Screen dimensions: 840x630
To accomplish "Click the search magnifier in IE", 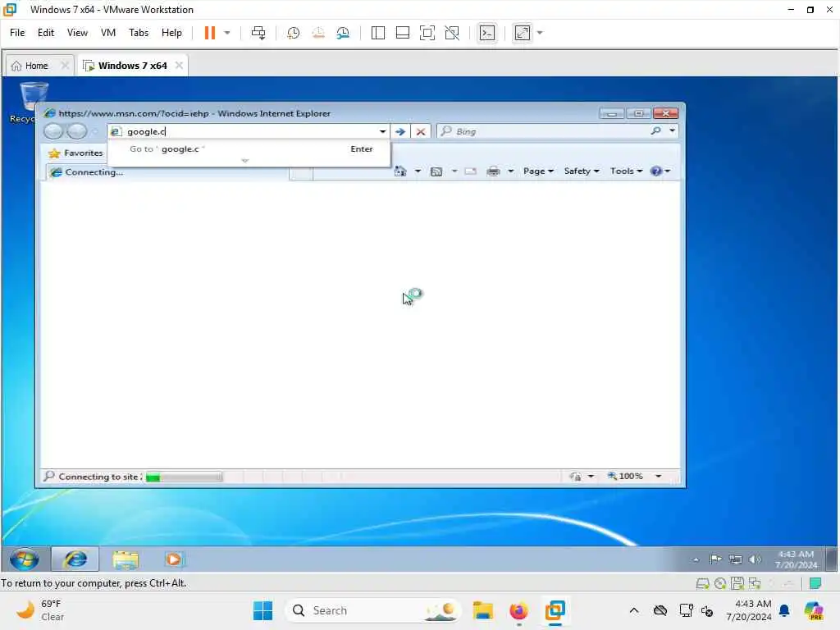I will click(655, 130).
